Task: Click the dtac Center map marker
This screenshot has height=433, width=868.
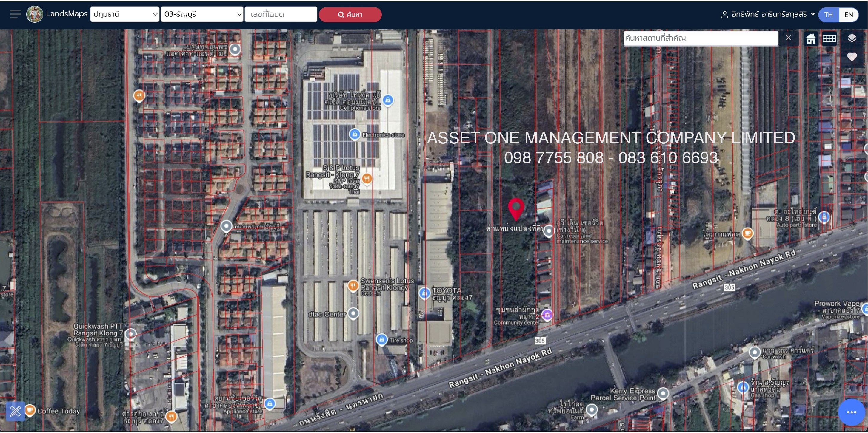Action: (x=353, y=314)
